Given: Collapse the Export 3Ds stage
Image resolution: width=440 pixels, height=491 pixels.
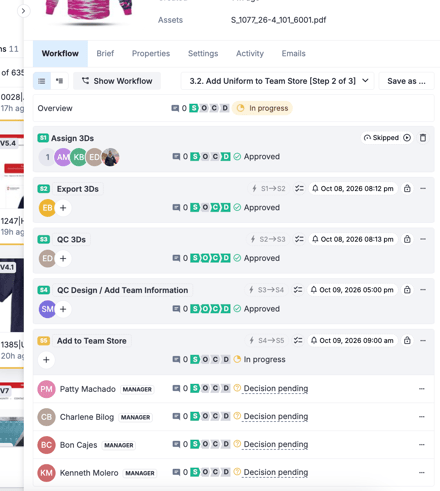Looking at the screenshot, I should 423,189.
